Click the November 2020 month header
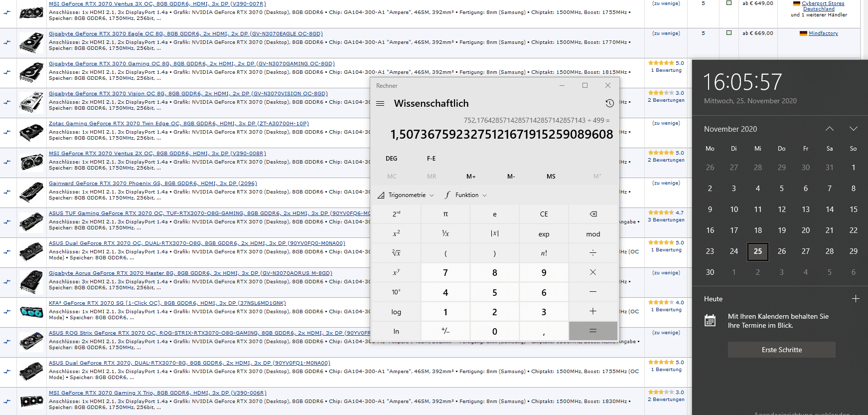Viewport: 868px width, 415px height. (x=730, y=129)
